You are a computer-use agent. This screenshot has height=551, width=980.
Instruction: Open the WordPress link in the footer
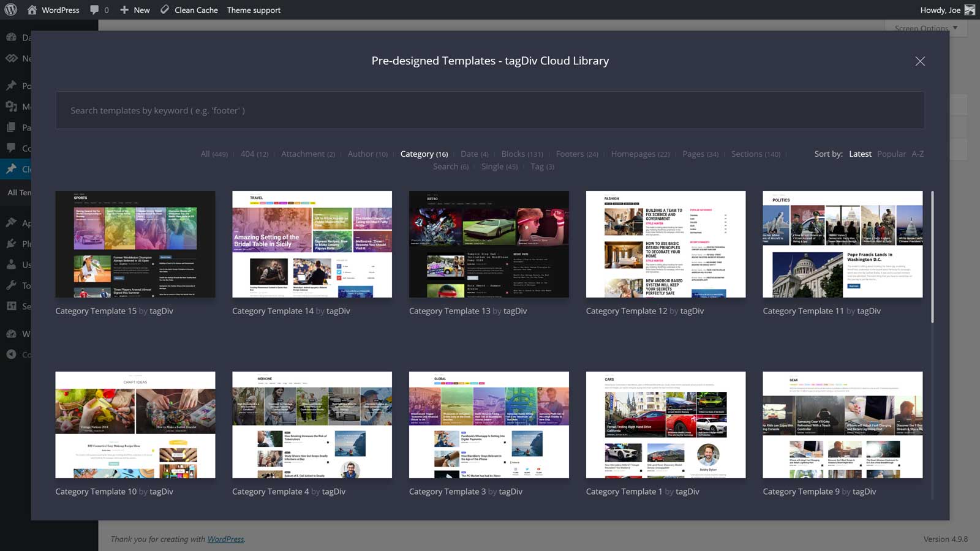click(225, 539)
